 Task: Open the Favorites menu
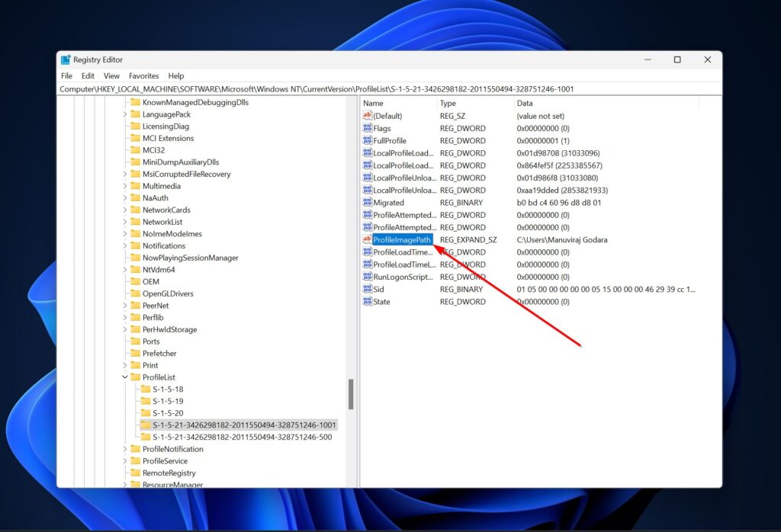pos(143,75)
